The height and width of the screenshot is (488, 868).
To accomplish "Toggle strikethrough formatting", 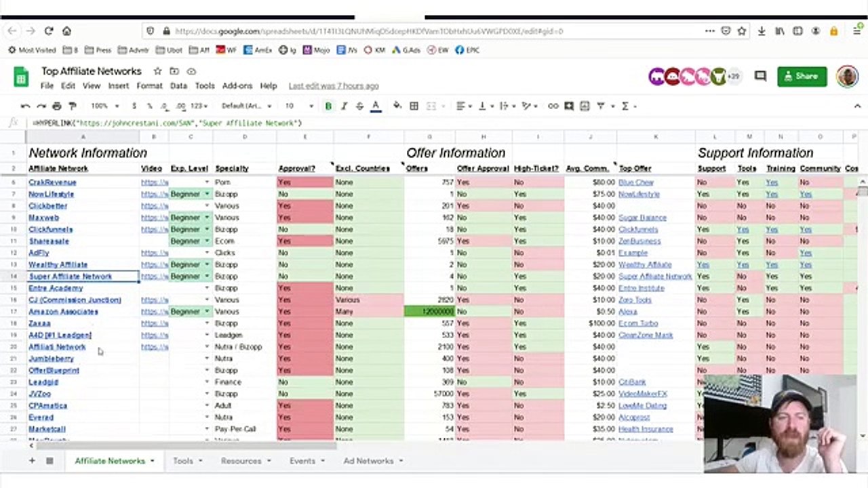I will (359, 106).
